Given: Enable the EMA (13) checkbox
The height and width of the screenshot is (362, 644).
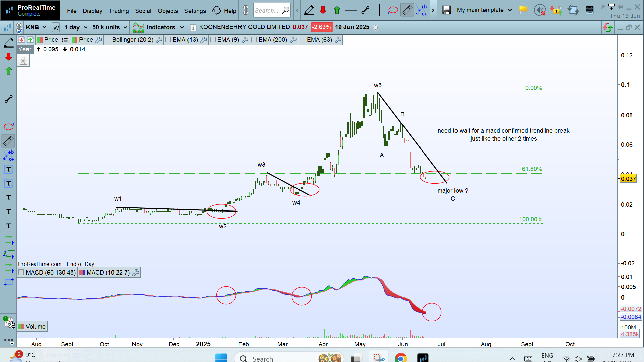Looking at the screenshot, I should 168,40.
